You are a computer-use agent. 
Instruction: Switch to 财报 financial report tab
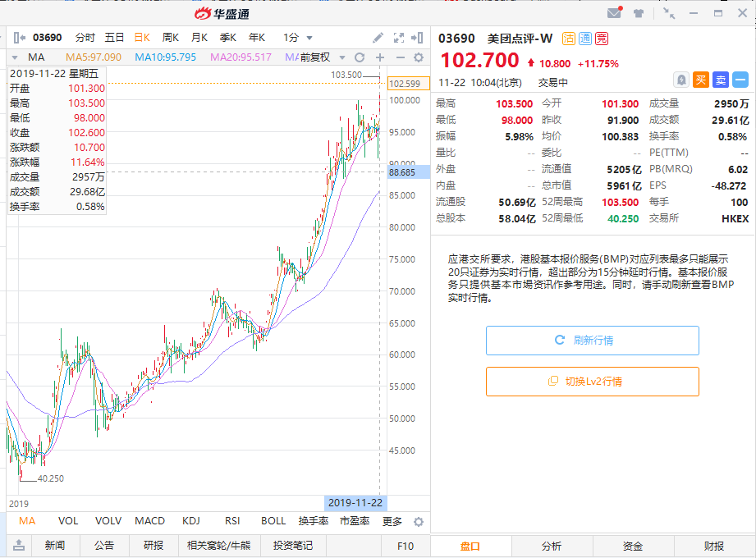(x=714, y=546)
